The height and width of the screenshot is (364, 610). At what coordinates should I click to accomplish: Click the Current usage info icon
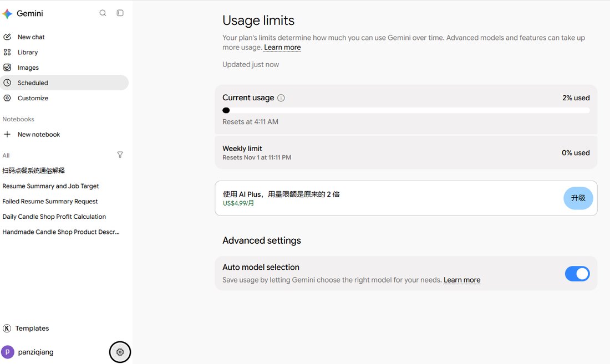pos(281,98)
